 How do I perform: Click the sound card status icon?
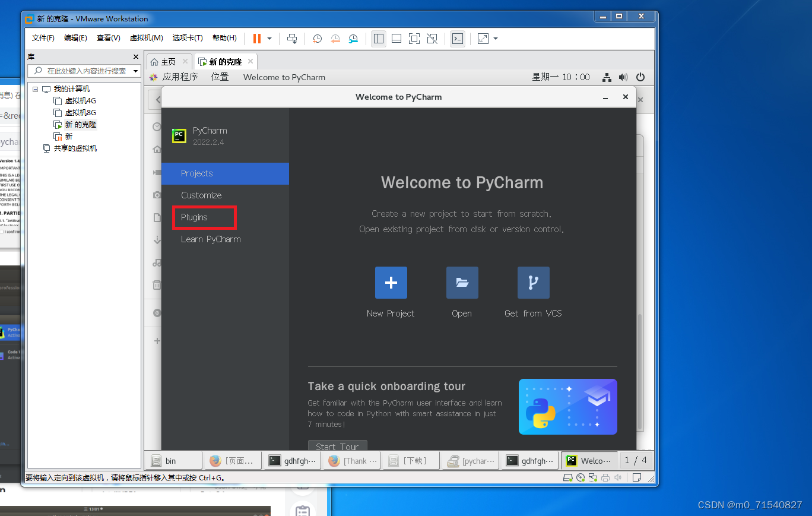[x=618, y=477]
